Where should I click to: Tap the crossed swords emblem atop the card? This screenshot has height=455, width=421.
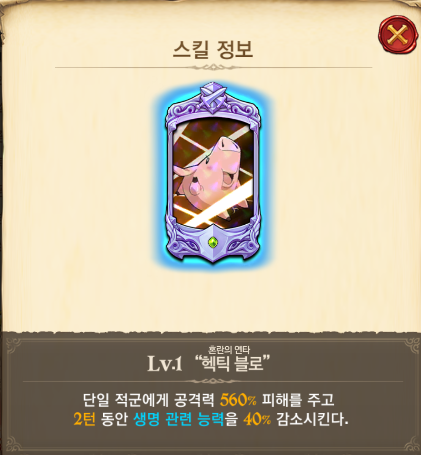213,96
